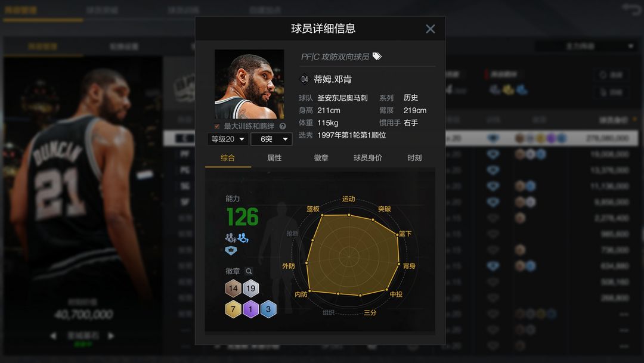Screen dimensions: 644x363
Task: Click the previous player arrow under card
Action: pos(54,336)
